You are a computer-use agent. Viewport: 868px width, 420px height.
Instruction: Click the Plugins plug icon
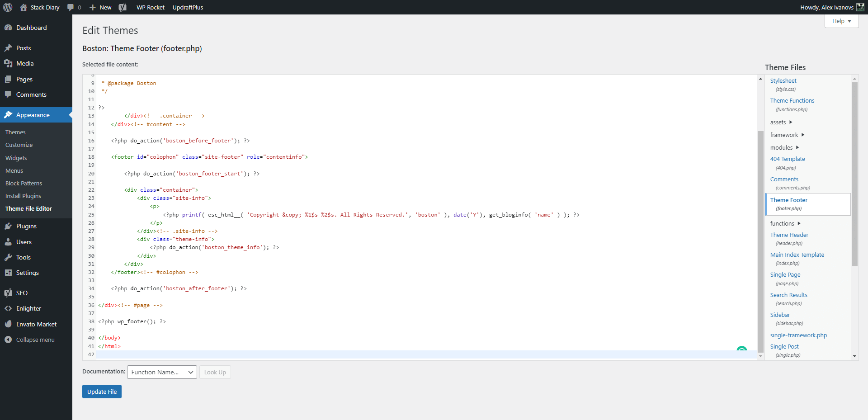(8, 226)
